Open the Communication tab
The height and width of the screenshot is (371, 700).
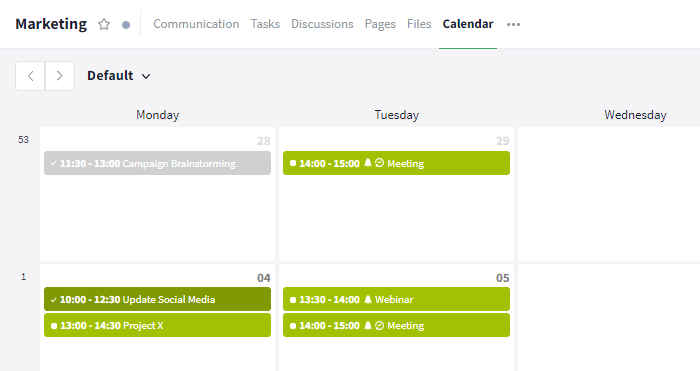point(196,24)
